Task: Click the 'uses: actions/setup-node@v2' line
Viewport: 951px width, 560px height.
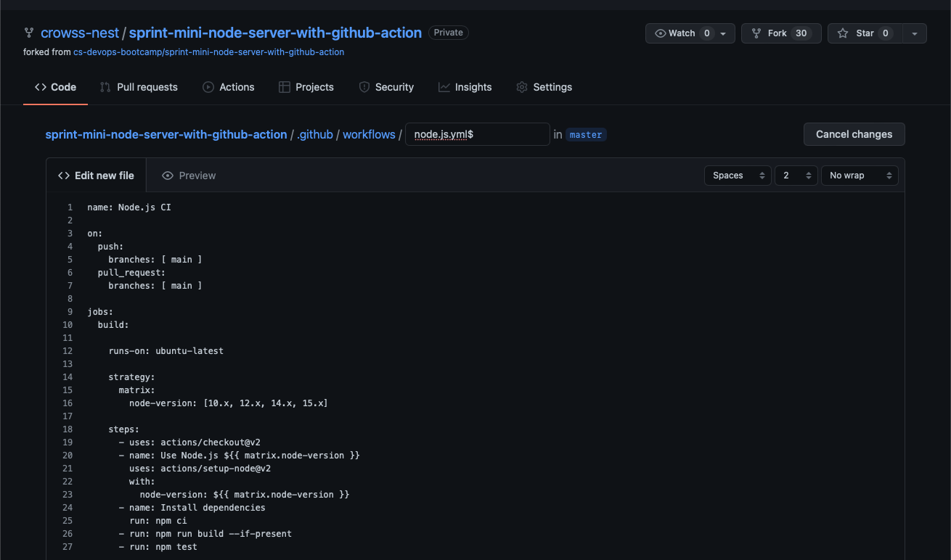Action: (200, 469)
